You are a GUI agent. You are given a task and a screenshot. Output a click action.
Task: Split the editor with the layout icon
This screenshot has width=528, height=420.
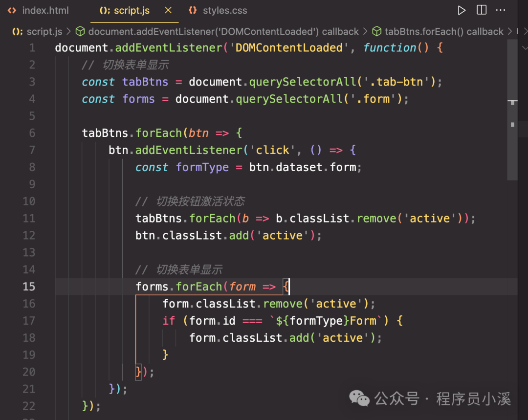(x=482, y=10)
